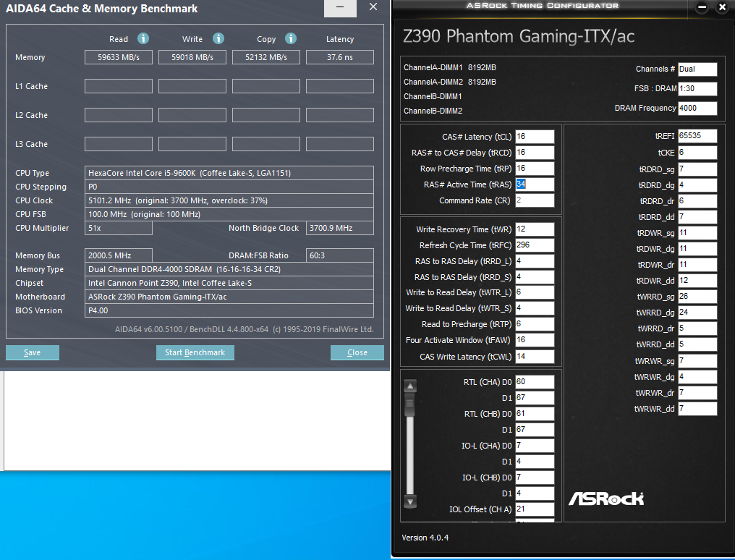
Task: Select the Memory Copy value 52132 MB/s
Action: (266, 57)
